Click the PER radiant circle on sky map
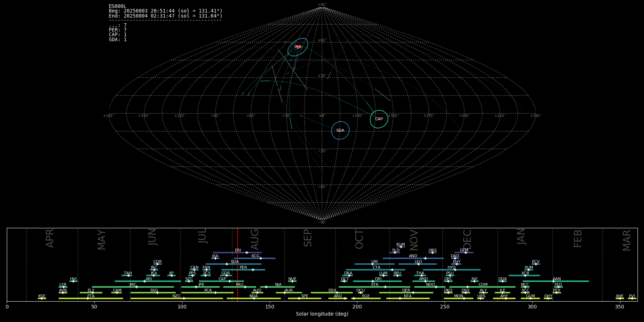Viewport: 644px width, 322px height. (298, 47)
